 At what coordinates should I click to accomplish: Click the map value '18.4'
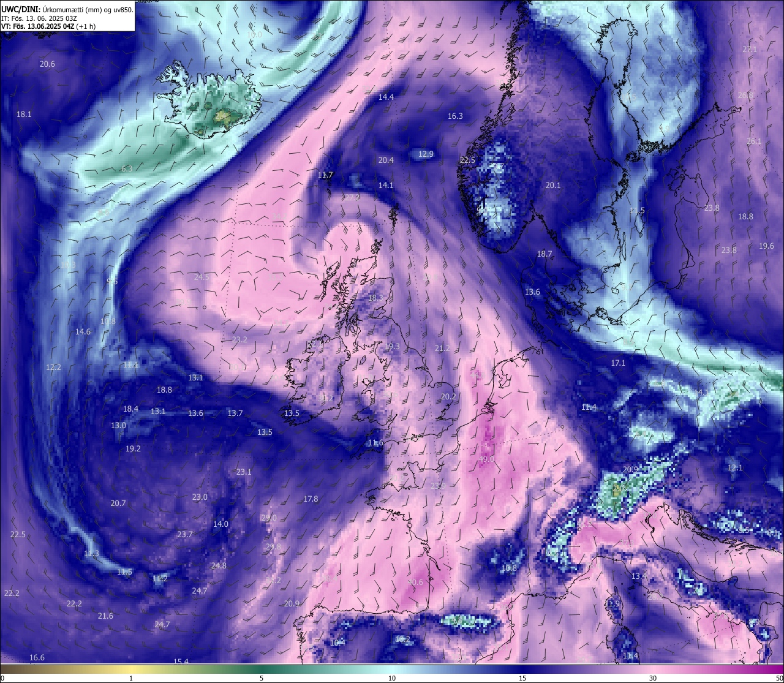[130, 409]
